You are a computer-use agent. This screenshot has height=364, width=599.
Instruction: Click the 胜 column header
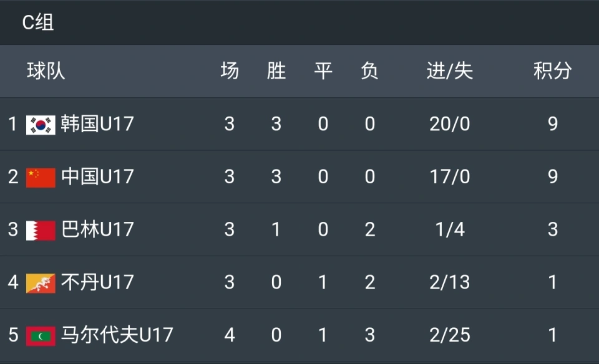coord(276,71)
